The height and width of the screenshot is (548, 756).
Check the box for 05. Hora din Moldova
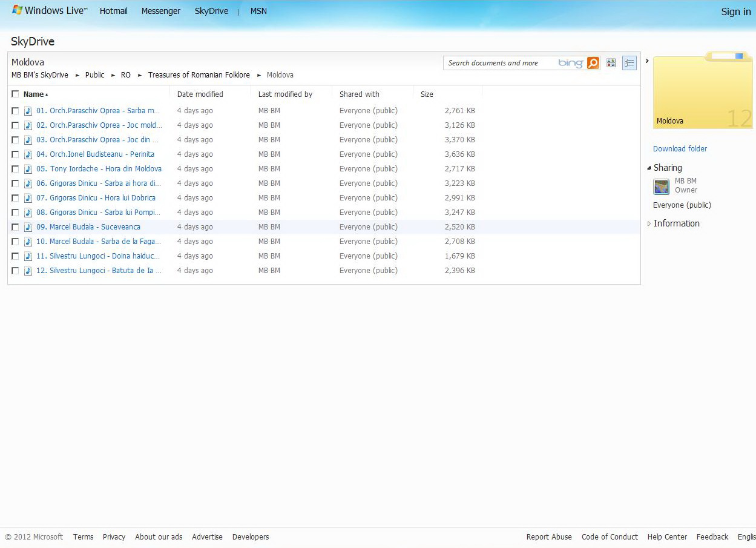coord(16,169)
